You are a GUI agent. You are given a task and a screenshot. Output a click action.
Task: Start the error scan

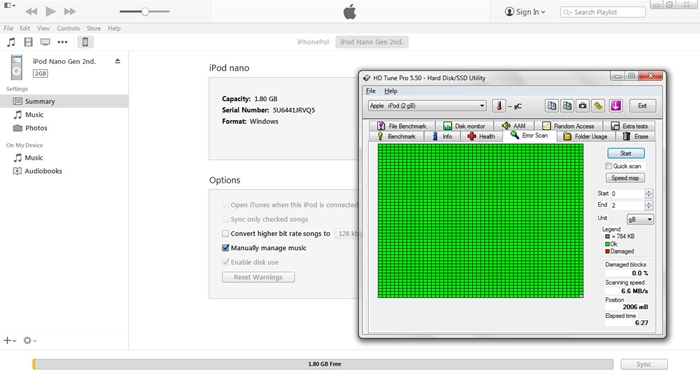click(626, 154)
